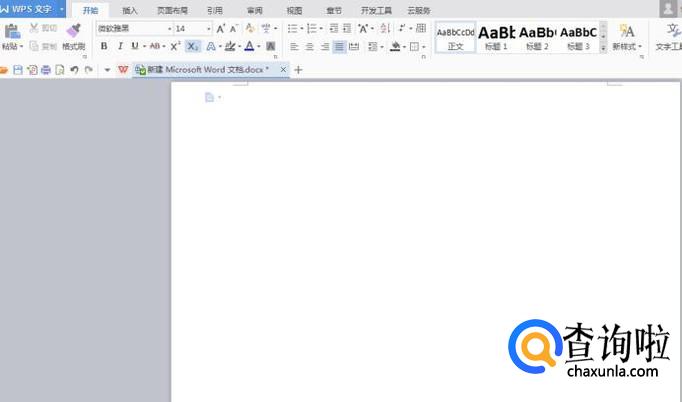Image resolution: width=682 pixels, height=402 pixels.
Task: Center align the paragraph
Action: tap(309, 46)
